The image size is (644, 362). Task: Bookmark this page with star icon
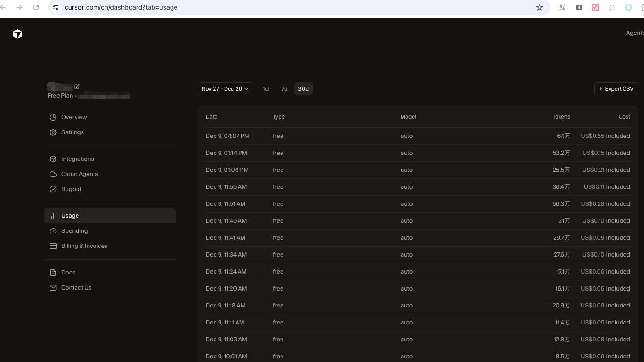point(539,7)
